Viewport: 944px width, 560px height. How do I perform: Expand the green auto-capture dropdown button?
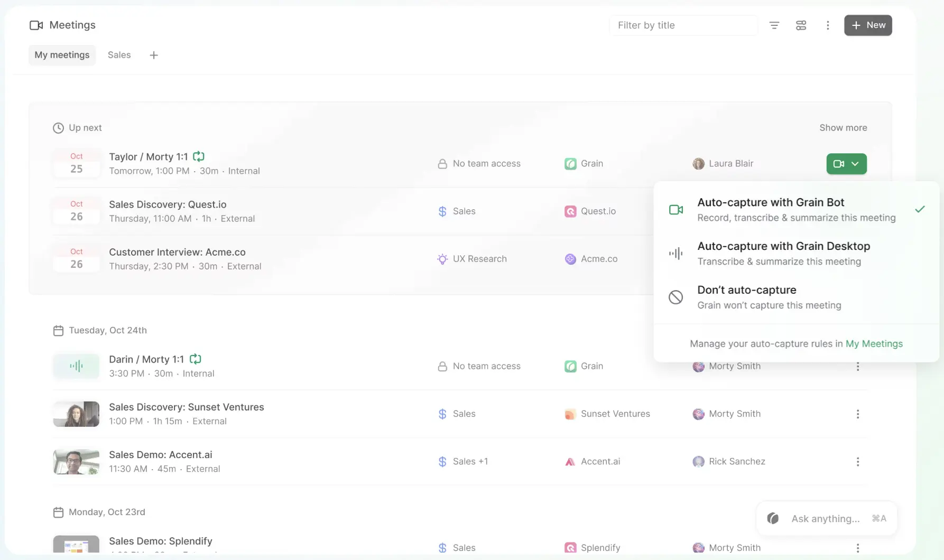coord(847,164)
